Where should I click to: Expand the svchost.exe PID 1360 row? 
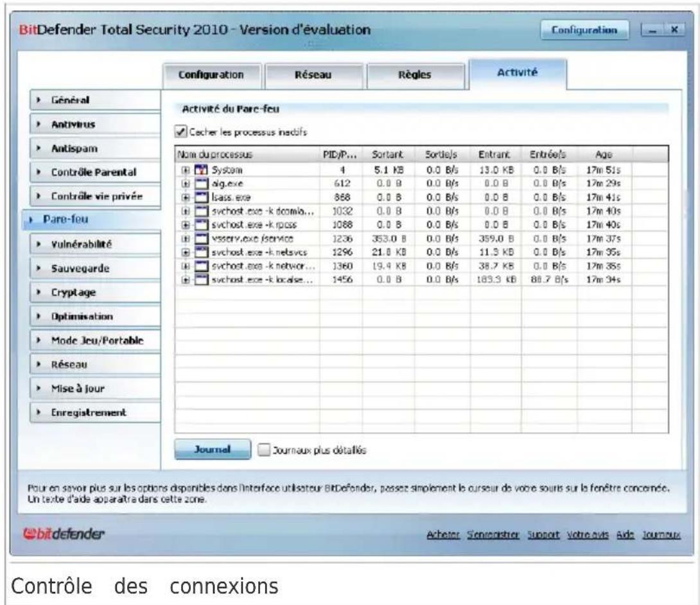(185, 266)
